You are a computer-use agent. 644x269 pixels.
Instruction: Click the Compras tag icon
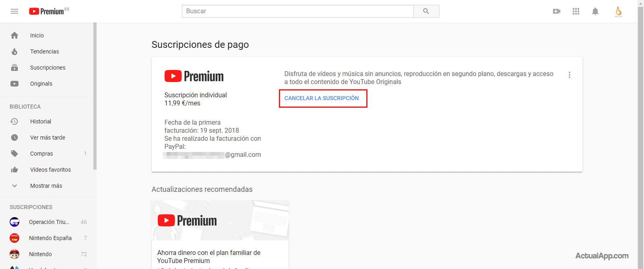tap(14, 154)
